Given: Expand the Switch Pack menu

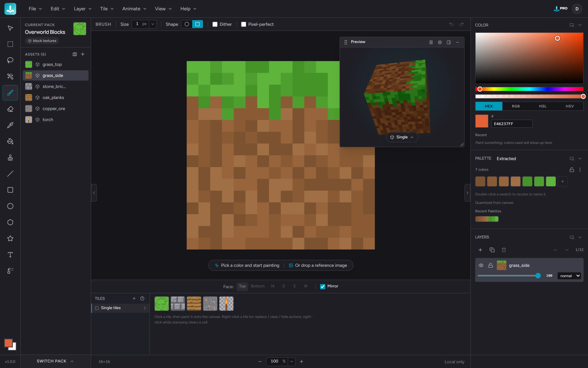Looking at the screenshot, I should [55, 361].
